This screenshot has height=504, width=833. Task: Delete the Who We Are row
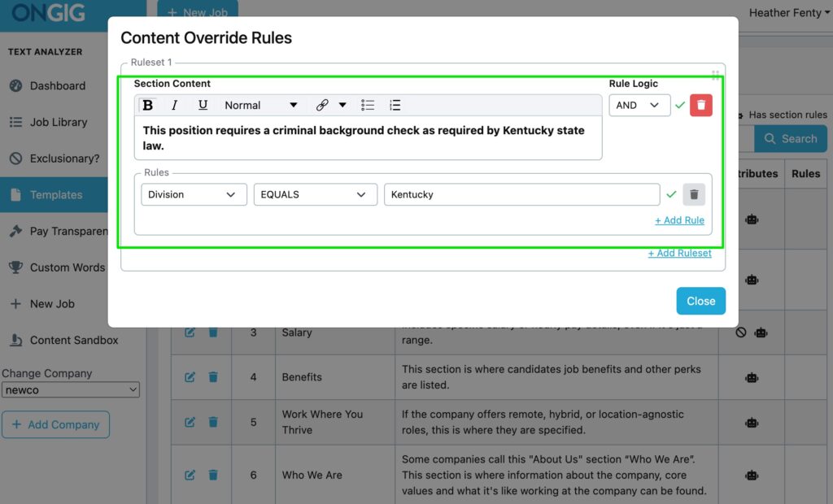(213, 475)
